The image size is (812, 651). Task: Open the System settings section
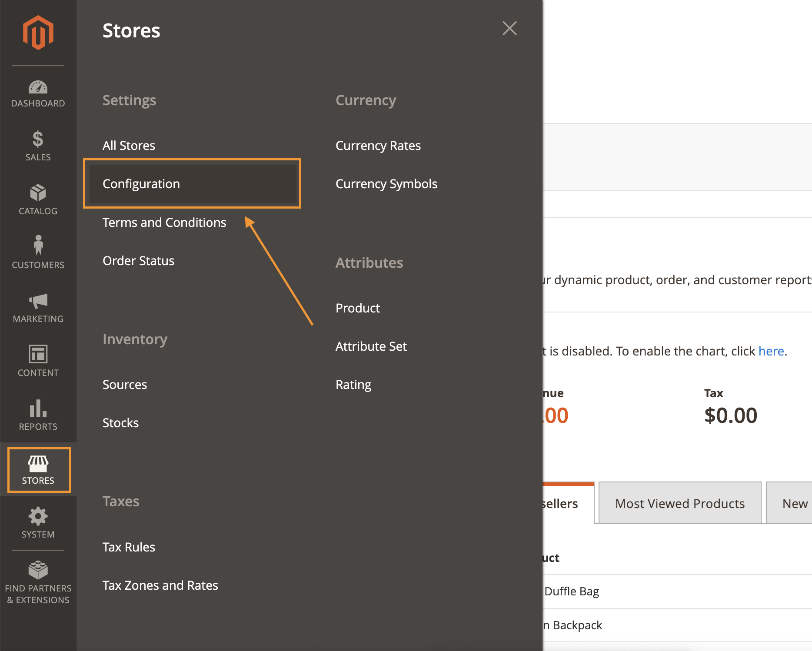point(38,523)
